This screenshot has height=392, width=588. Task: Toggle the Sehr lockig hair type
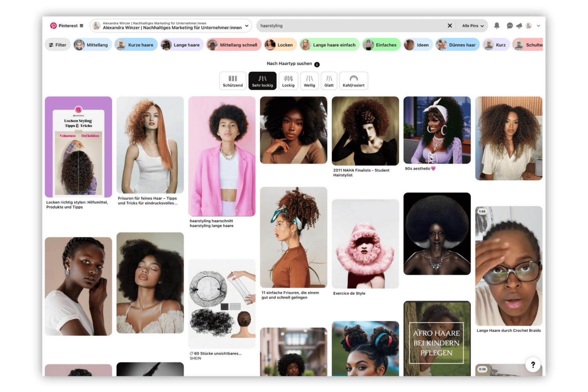[x=262, y=81]
